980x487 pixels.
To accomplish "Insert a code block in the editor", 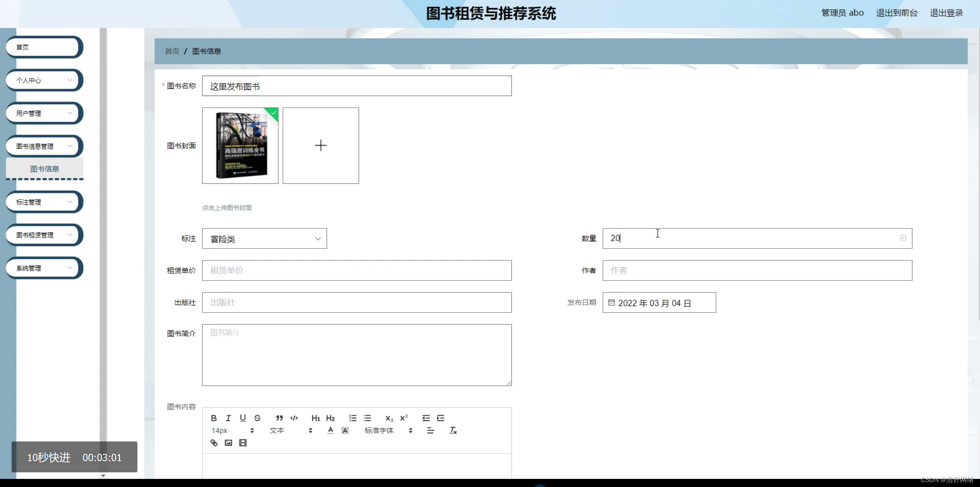I will click(294, 418).
